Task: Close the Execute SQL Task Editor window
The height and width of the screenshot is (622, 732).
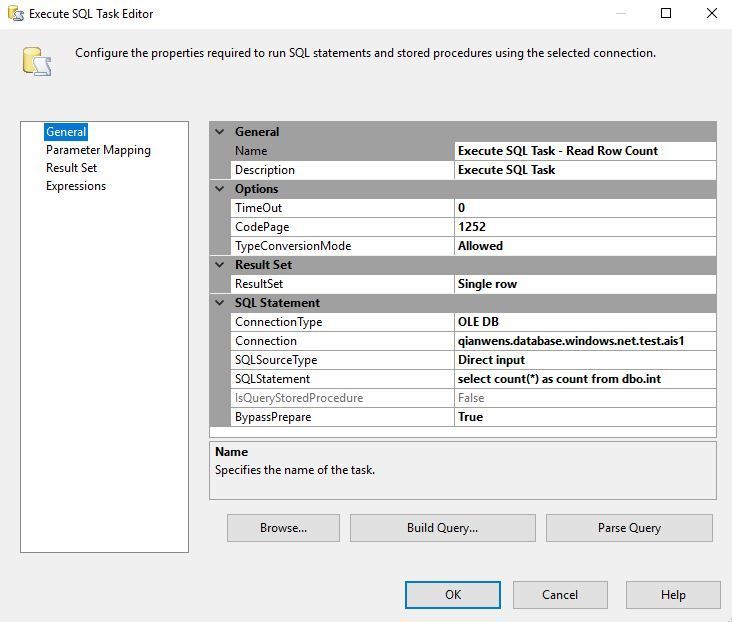Action: [711, 13]
